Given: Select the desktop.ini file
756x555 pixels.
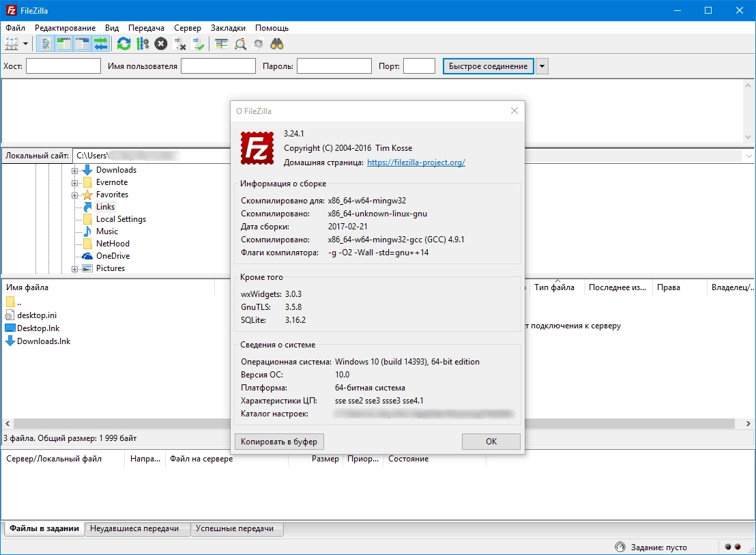Looking at the screenshot, I should pyautogui.click(x=37, y=315).
